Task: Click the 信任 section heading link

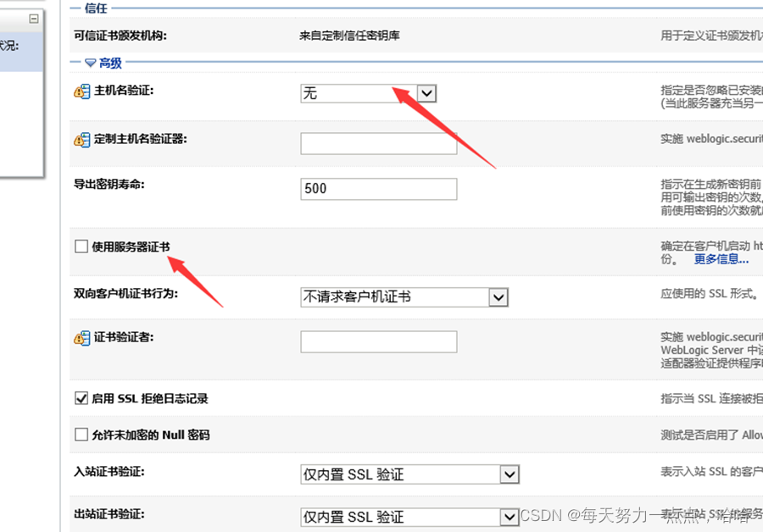Action: tap(96, 8)
